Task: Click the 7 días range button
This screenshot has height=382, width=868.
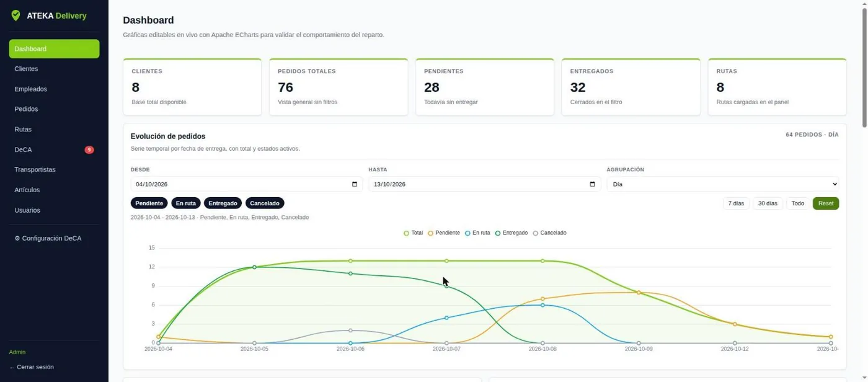Action: pyautogui.click(x=736, y=203)
